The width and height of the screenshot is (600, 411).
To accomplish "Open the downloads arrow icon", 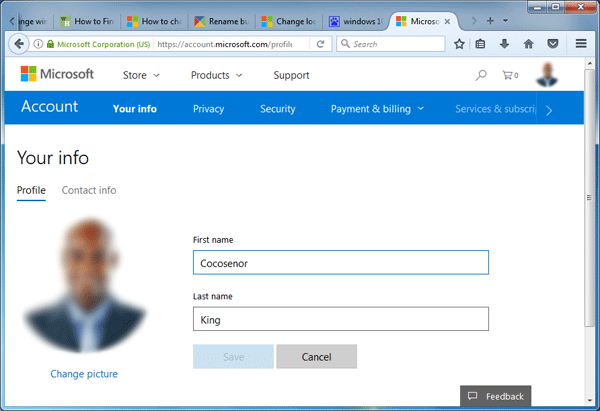I will (x=504, y=44).
